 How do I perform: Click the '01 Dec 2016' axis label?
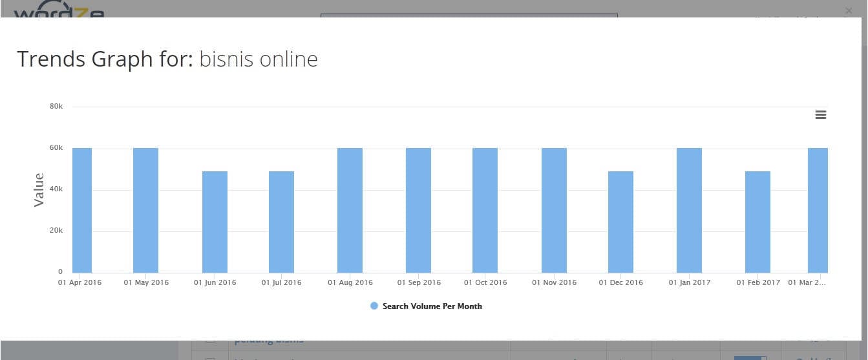[621, 282]
